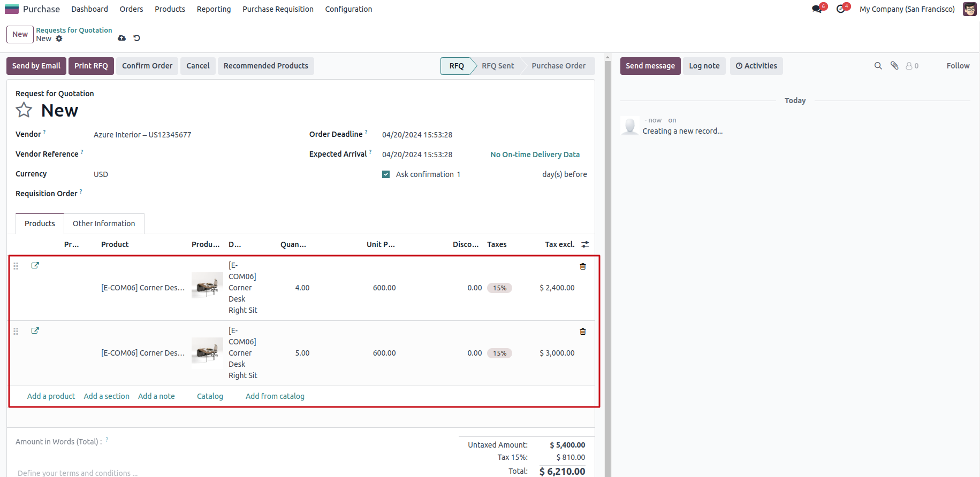This screenshot has width=980, height=477.
Task: Click the Add a product link
Action: click(51, 396)
